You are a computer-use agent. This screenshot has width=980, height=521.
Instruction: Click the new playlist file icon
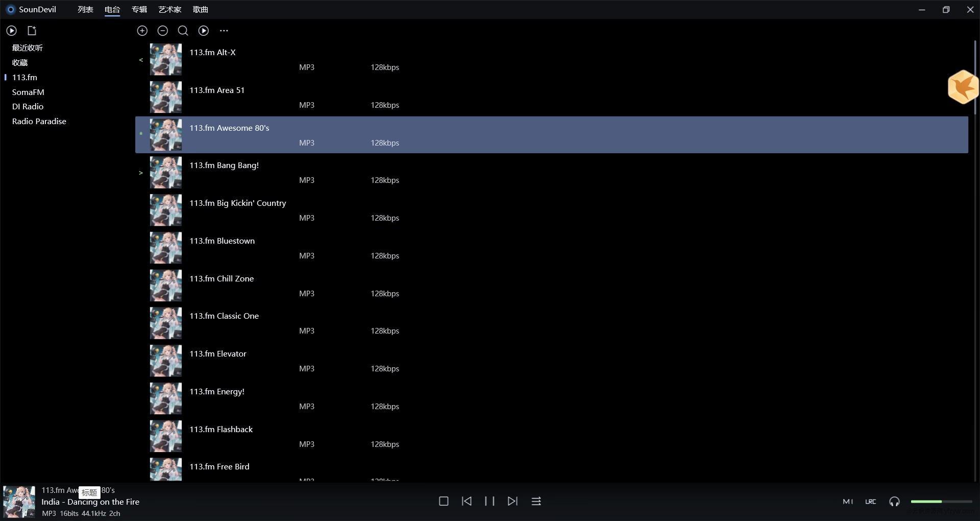coord(32,31)
